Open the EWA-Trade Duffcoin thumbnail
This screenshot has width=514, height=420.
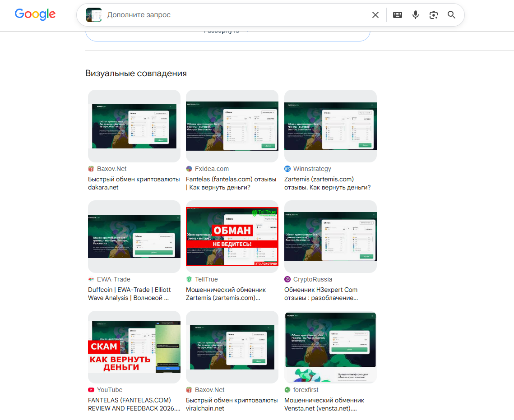(x=134, y=236)
